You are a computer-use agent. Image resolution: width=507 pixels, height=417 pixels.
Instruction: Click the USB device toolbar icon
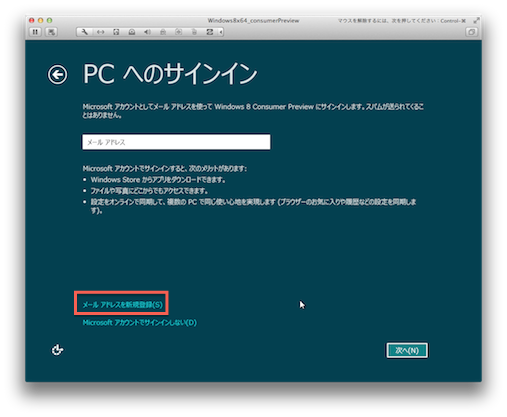[x=179, y=32]
